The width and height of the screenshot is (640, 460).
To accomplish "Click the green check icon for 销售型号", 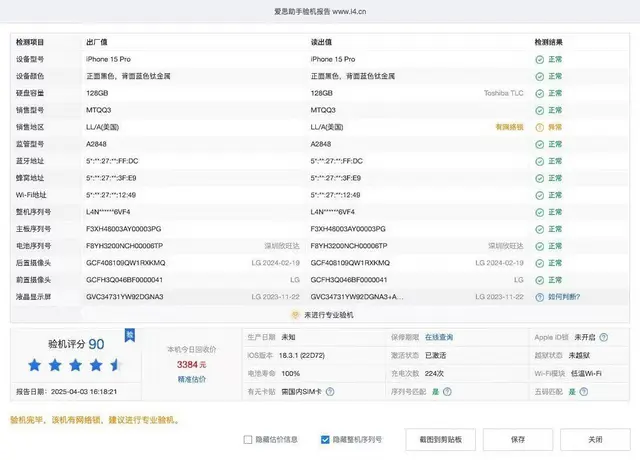I will click(x=540, y=110).
